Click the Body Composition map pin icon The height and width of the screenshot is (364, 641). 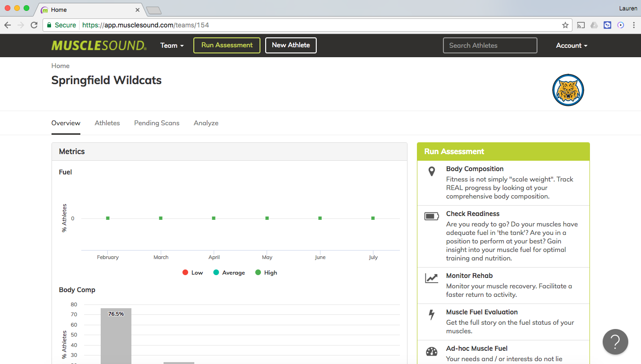click(432, 171)
